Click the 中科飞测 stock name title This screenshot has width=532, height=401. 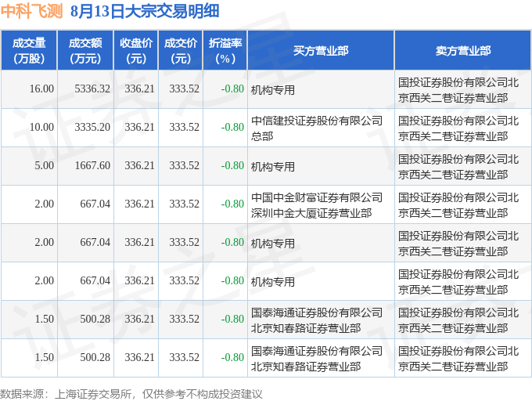[x=31, y=11]
